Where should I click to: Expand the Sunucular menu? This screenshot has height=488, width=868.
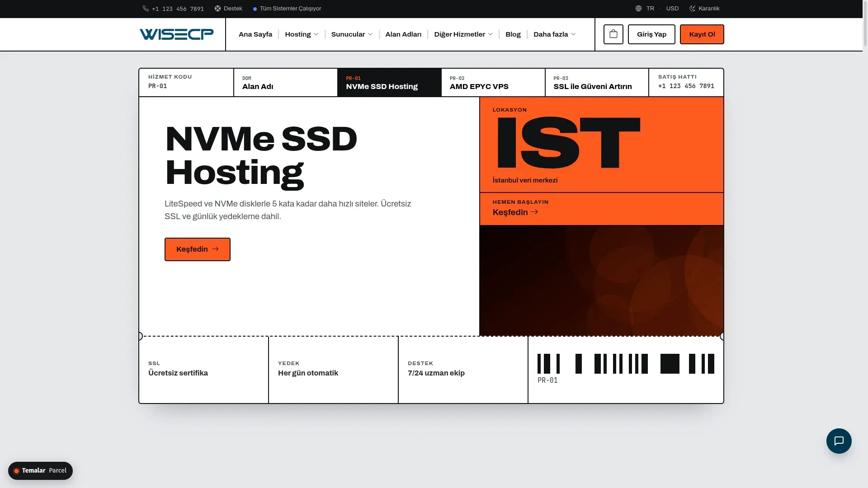(352, 34)
